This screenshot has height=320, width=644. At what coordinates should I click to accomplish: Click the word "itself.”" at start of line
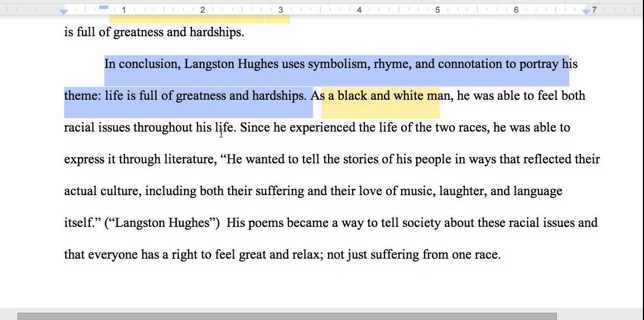point(82,223)
